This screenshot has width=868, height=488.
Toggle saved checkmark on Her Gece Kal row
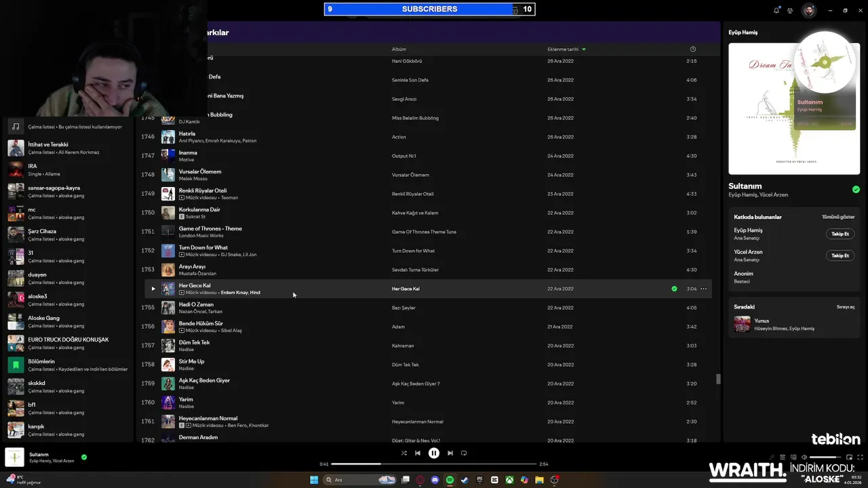pos(674,289)
